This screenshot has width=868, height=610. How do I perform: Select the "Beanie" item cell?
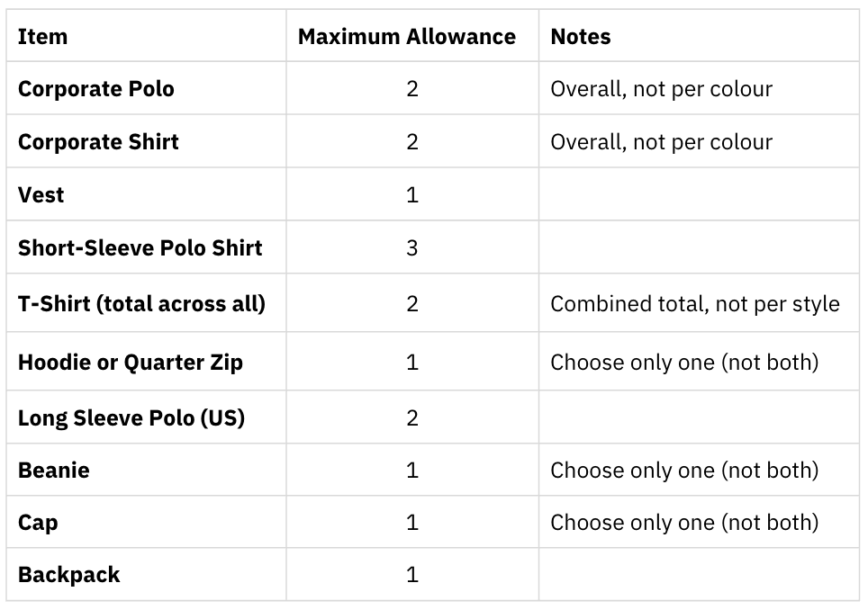coord(54,470)
